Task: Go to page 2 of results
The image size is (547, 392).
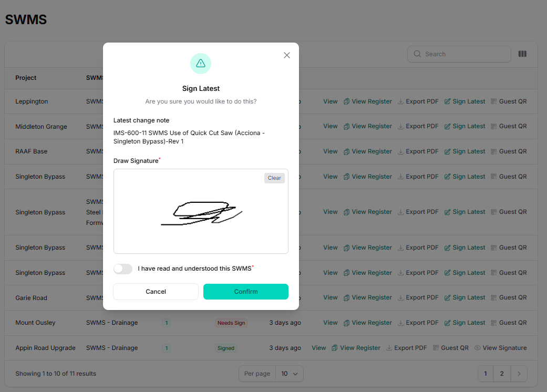Action: coord(502,374)
